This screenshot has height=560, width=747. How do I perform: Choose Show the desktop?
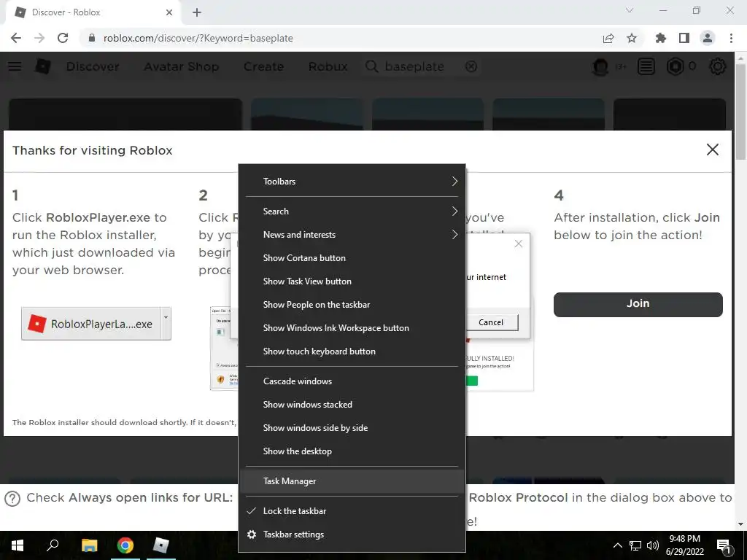pyautogui.click(x=352, y=451)
